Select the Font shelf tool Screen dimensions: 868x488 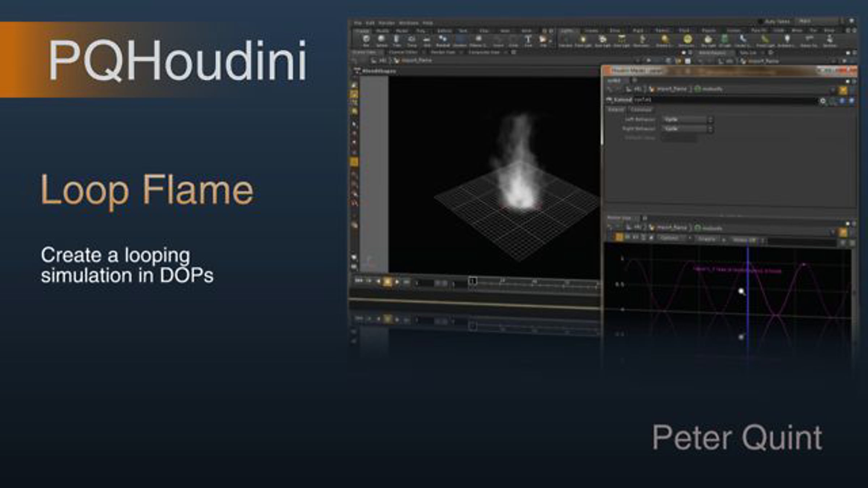528,40
